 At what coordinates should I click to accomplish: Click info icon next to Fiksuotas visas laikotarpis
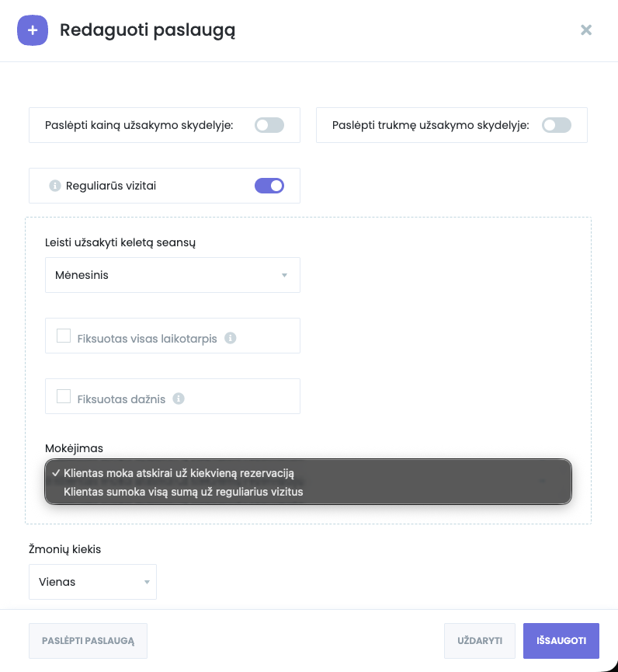pyautogui.click(x=230, y=338)
